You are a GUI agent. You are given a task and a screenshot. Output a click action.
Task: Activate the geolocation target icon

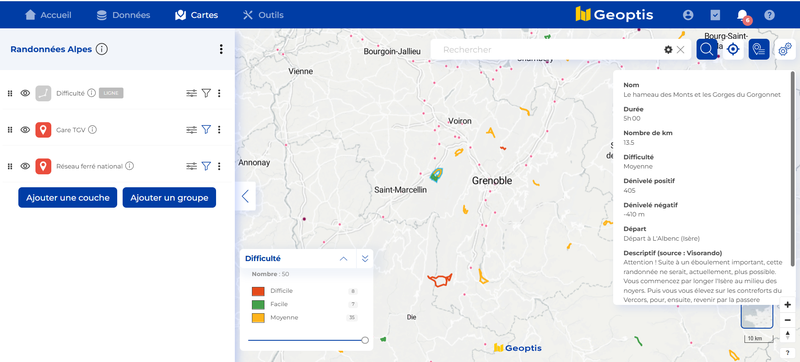coord(733,49)
